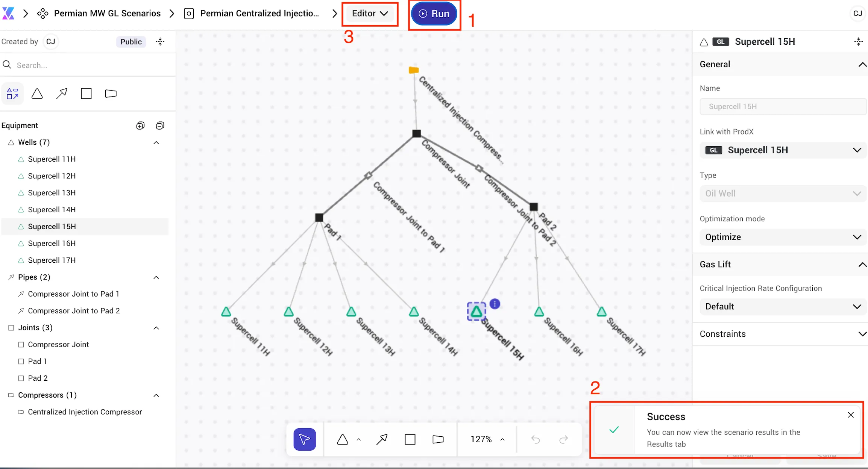Select Supercell 11H in equipment list
This screenshot has height=469, width=868.
tap(52, 159)
